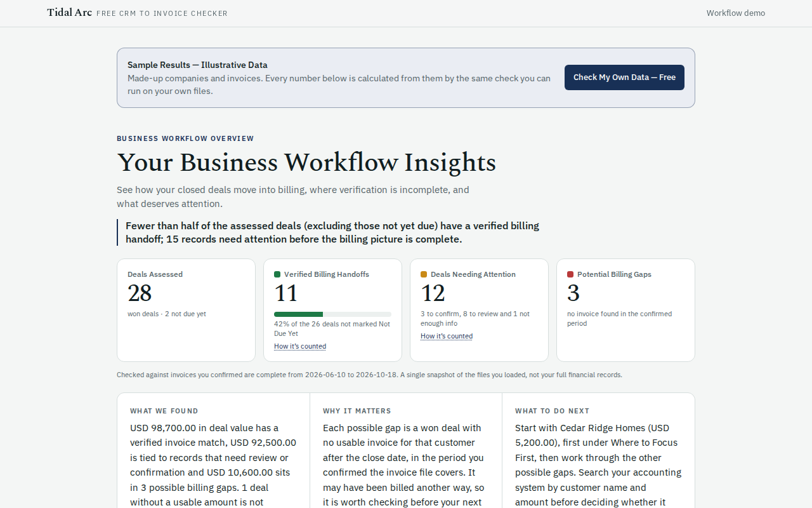This screenshot has height=508, width=812.
Task: Click the amber Deals Needing Attention indicator square
Action: point(424,274)
